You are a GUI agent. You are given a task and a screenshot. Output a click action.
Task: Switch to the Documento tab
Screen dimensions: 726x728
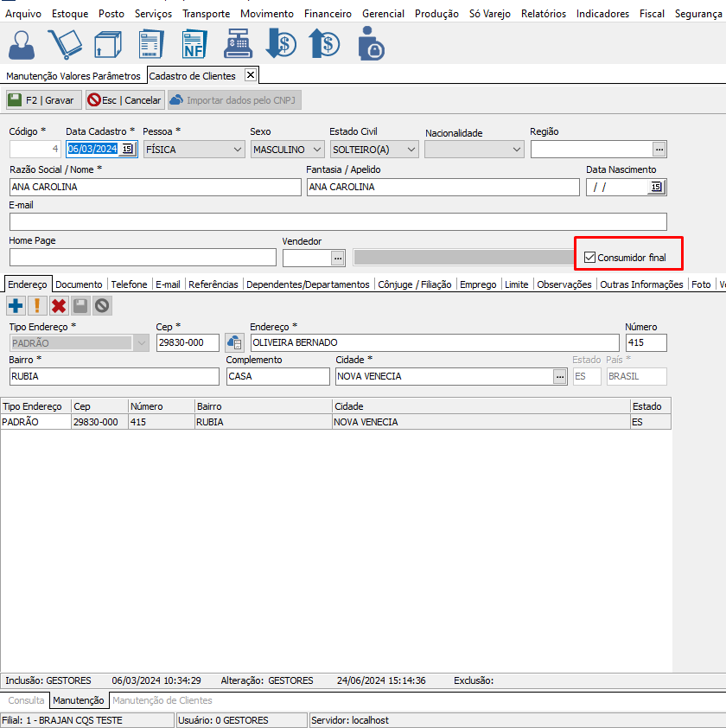[79, 284]
